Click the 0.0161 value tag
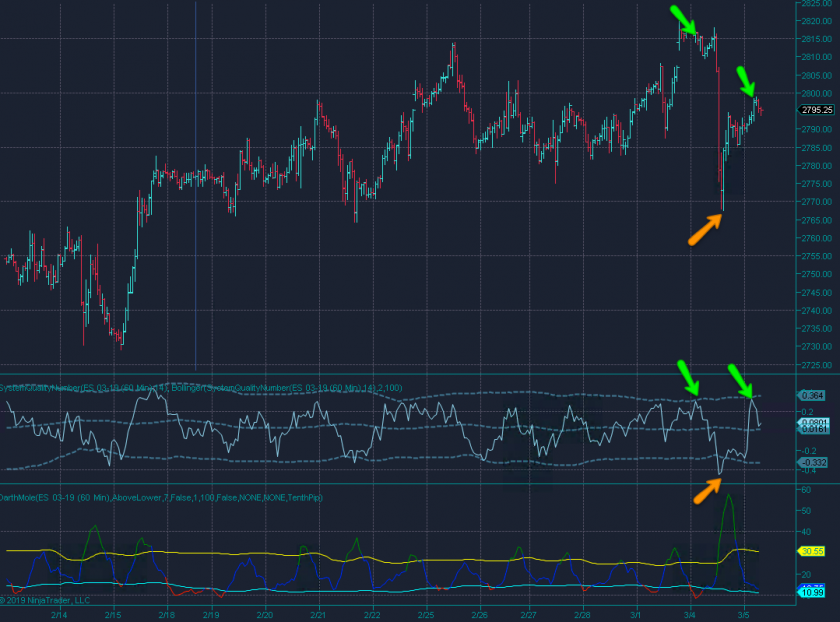 [813, 429]
